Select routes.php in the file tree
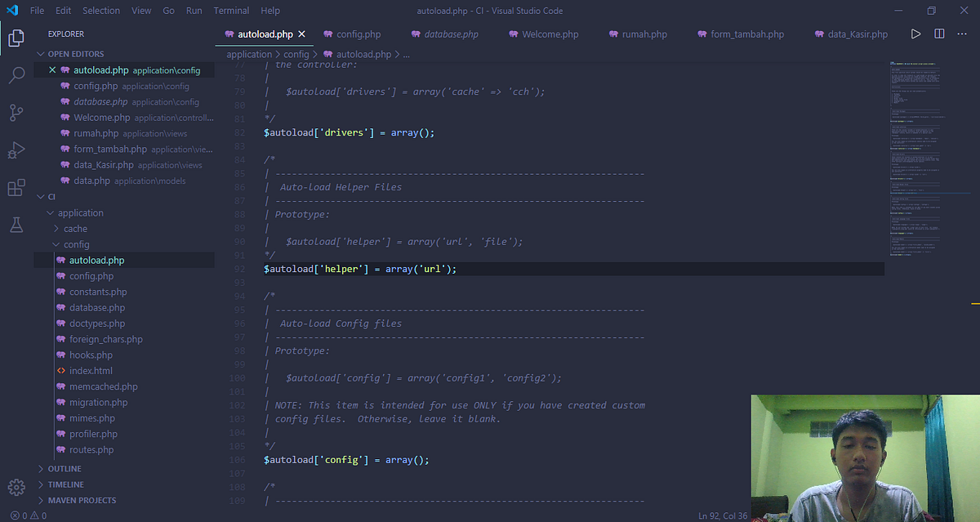The height and width of the screenshot is (522, 980). [92, 449]
